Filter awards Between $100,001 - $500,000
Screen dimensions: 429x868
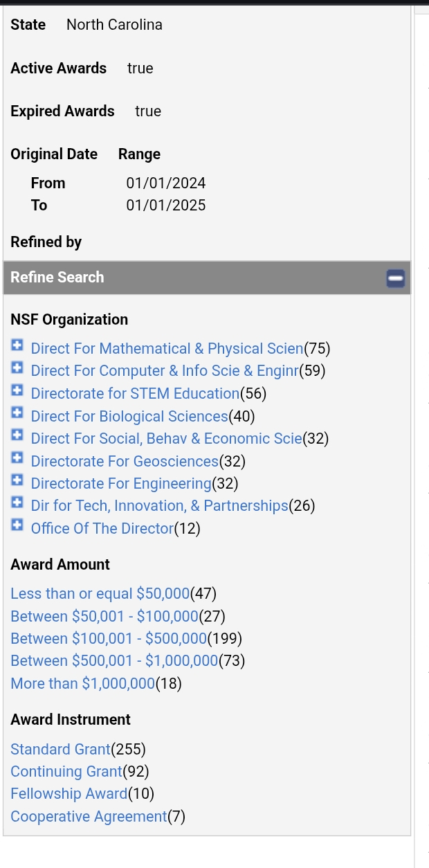click(x=109, y=638)
